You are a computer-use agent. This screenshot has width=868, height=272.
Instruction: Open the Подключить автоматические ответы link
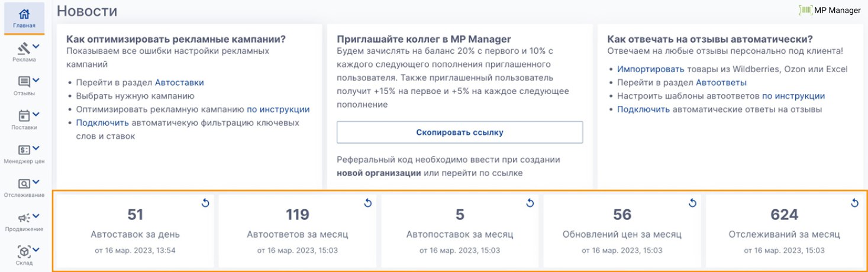click(x=643, y=109)
